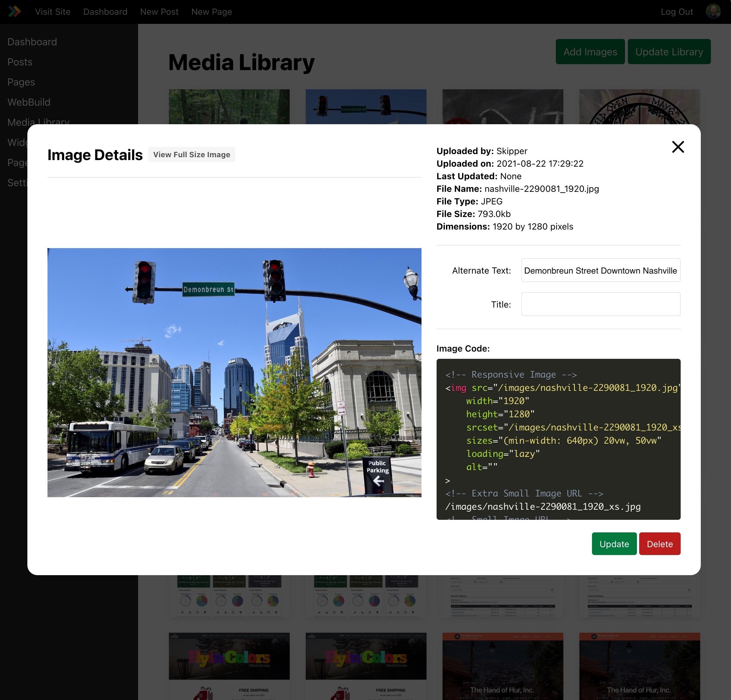
Task: Click File Size 793.0kb value
Action: 494,214
